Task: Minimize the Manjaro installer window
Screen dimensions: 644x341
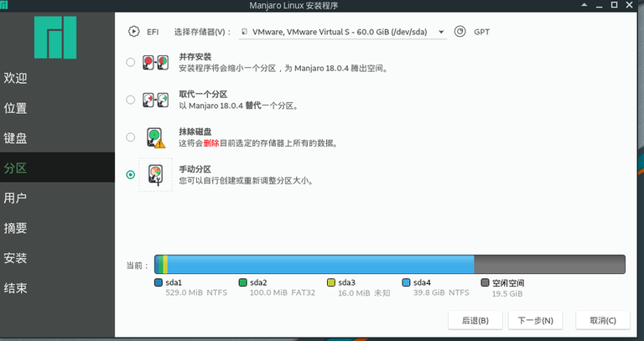Action: click(x=600, y=5)
